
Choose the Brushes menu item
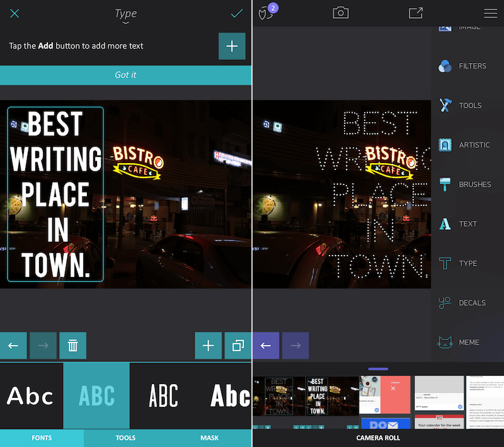point(466,184)
